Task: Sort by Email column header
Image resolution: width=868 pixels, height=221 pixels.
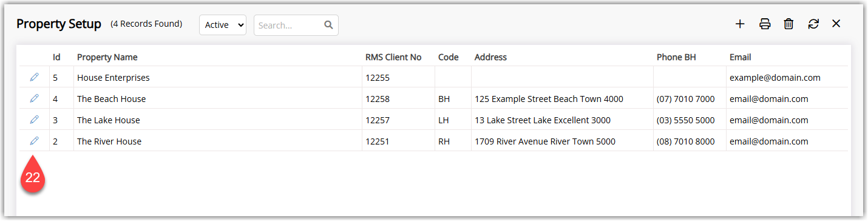Action: click(x=740, y=57)
